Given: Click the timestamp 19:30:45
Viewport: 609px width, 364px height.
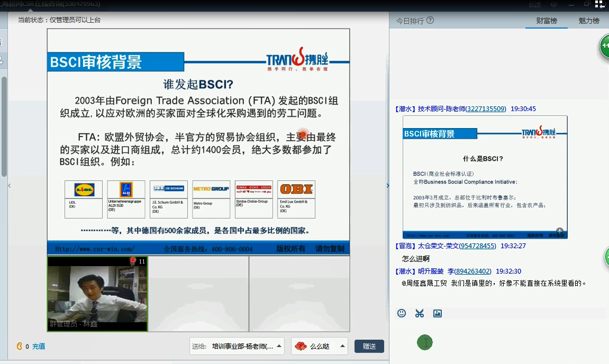Looking at the screenshot, I should click(x=523, y=109).
